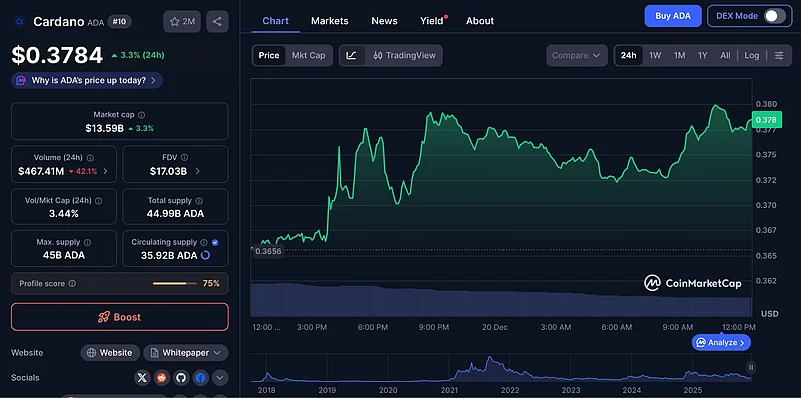This screenshot has height=398, width=801.
Task: Switch to TradingView candlestick chart
Action: (405, 55)
